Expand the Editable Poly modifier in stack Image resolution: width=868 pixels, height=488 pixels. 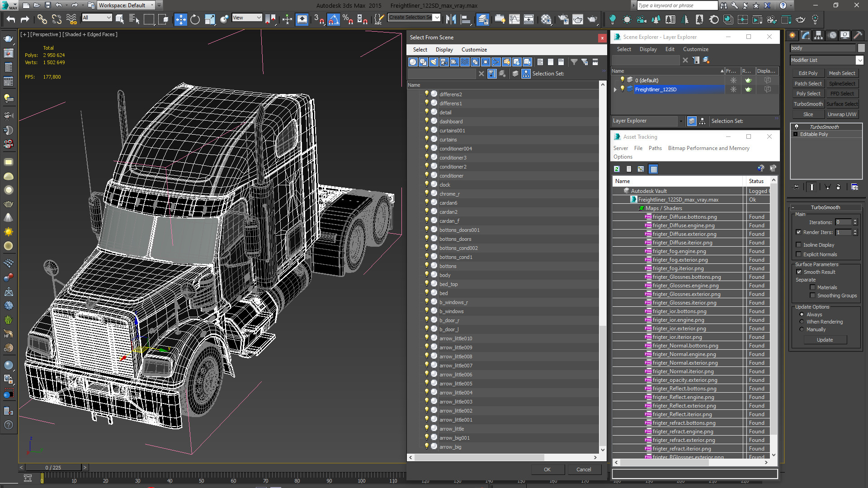(x=796, y=135)
